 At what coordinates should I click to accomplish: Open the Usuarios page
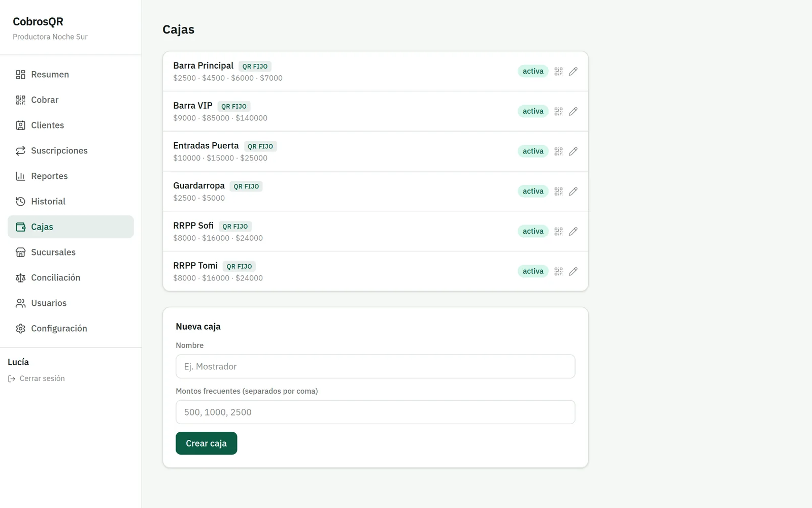[71, 303]
